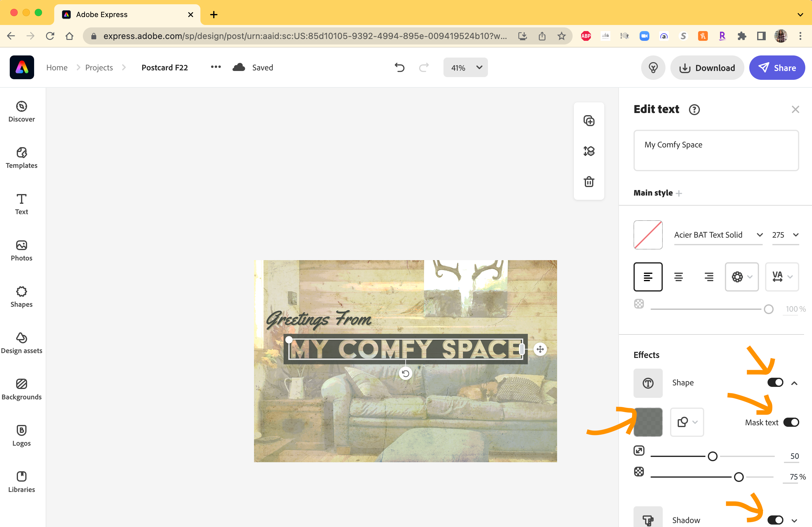Expand the letter spacing VA dropdown
Screen dimensions: 812x527
point(782,277)
